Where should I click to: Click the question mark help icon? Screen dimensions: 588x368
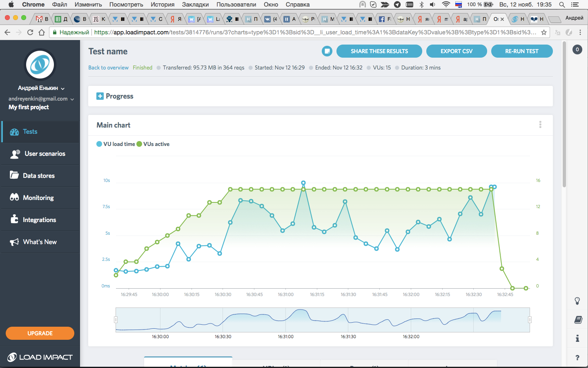click(x=577, y=358)
